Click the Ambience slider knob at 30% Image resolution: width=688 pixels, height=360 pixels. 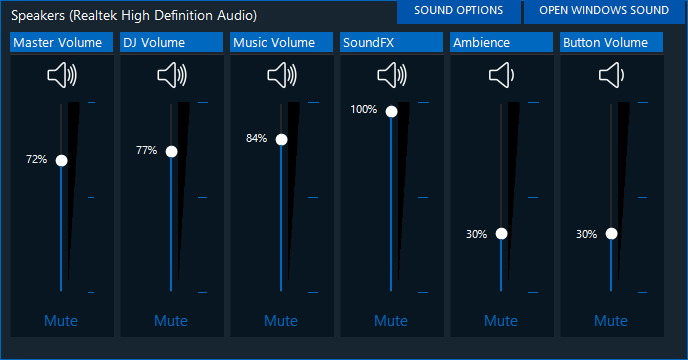pyautogui.click(x=502, y=234)
